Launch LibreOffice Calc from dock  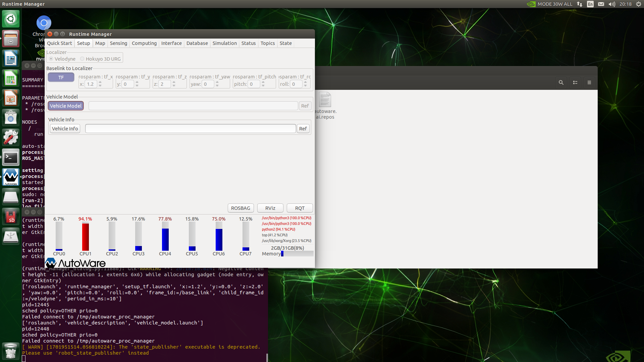point(11,78)
